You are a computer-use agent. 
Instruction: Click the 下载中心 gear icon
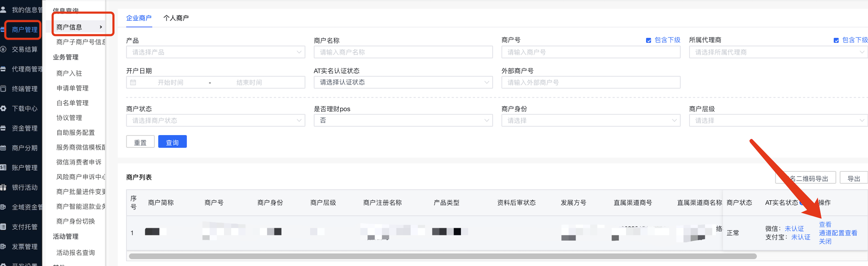coord(3,109)
